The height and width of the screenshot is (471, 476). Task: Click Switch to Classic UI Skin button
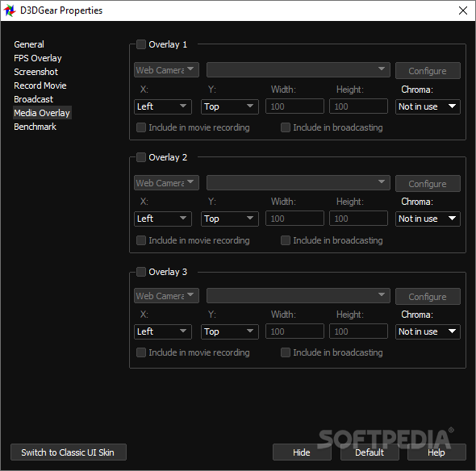(x=69, y=452)
